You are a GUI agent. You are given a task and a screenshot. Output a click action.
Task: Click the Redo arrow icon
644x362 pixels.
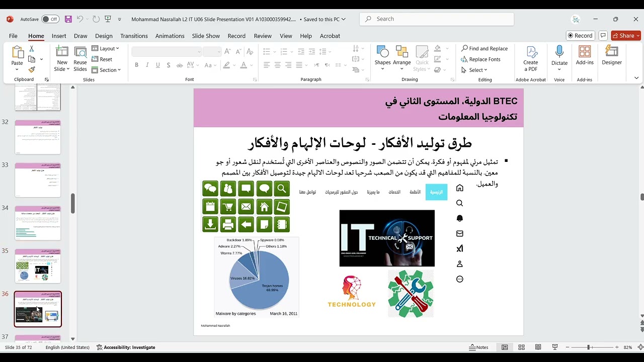[96, 19]
